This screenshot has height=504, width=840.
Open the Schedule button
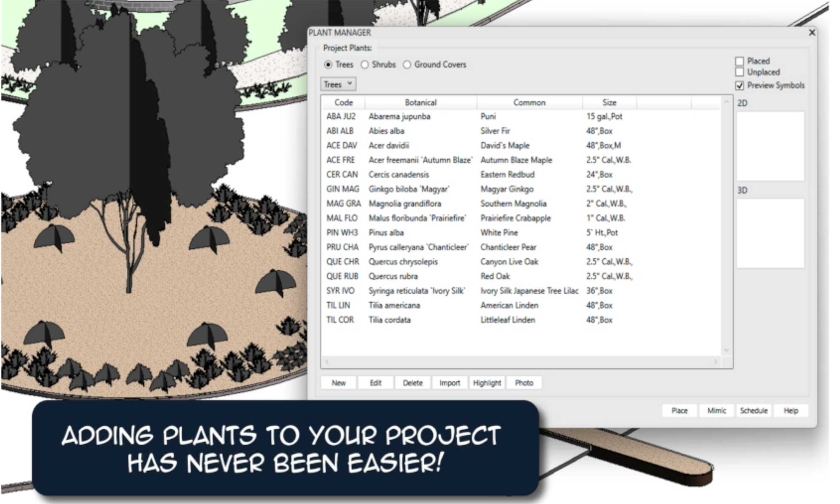click(753, 410)
